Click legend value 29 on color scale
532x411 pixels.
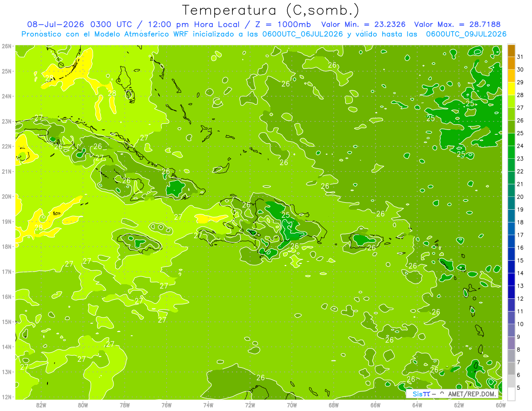coord(520,82)
